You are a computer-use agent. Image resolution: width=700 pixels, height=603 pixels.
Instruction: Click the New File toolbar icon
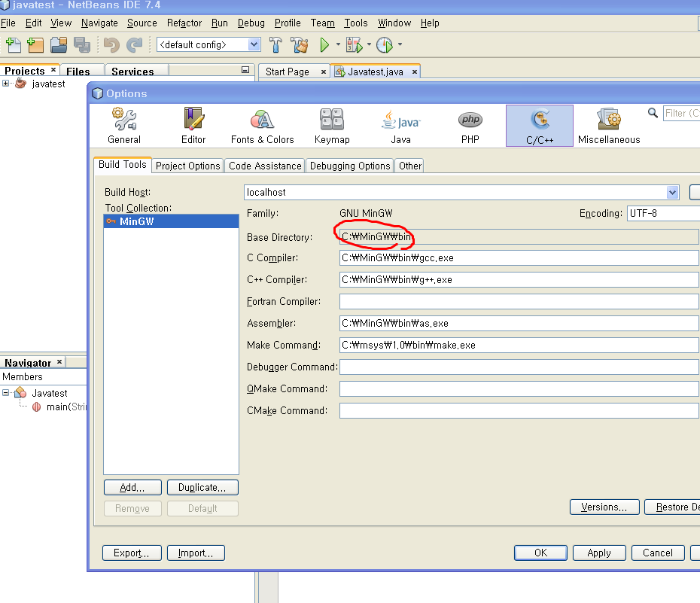tap(12, 45)
